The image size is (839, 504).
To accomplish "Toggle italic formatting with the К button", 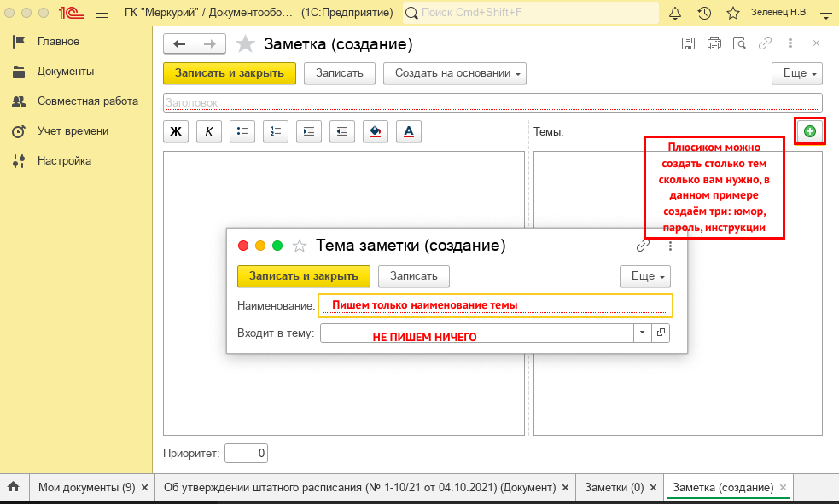I will (x=208, y=131).
